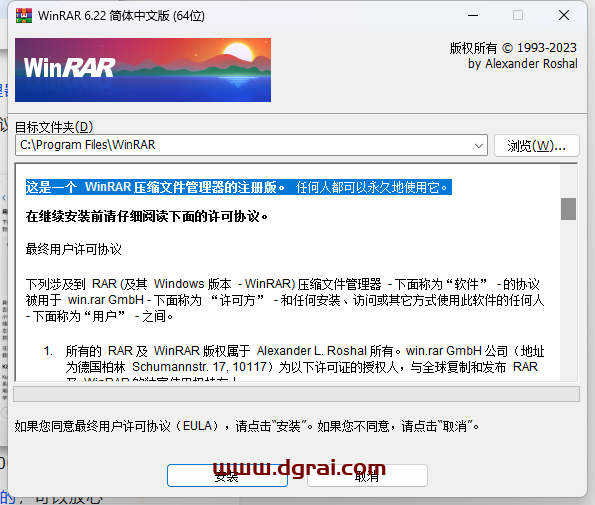This screenshot has height=505, width=595.
Task: Close the WinRAR installer window
Action: click(x=564, y=16)
